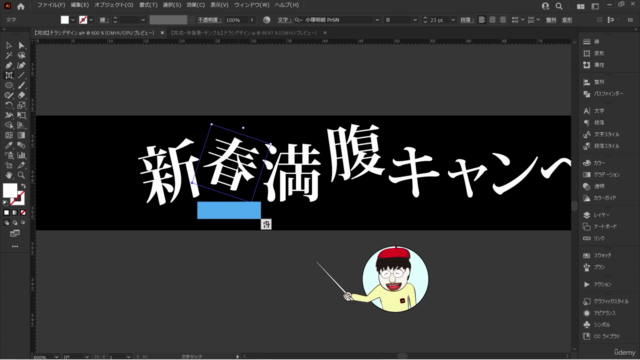This screenshot has width=640, height=360.
Task: Set fill mode to None
Action: [23, 213]
